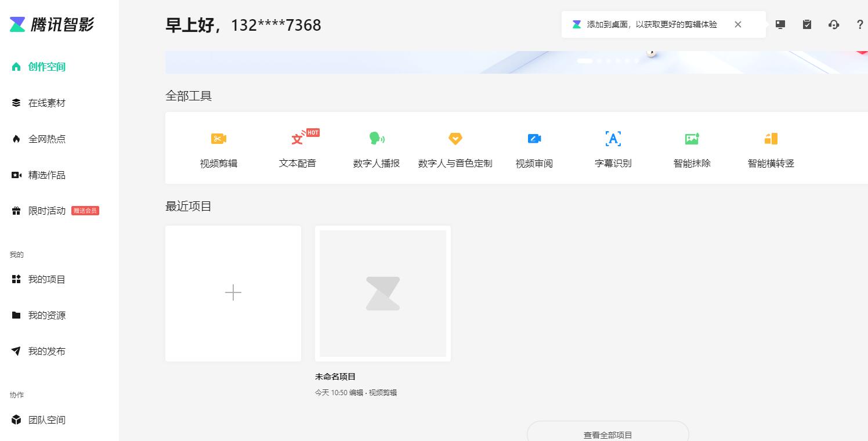Click the 文本配音 text label

coord(298,164)
